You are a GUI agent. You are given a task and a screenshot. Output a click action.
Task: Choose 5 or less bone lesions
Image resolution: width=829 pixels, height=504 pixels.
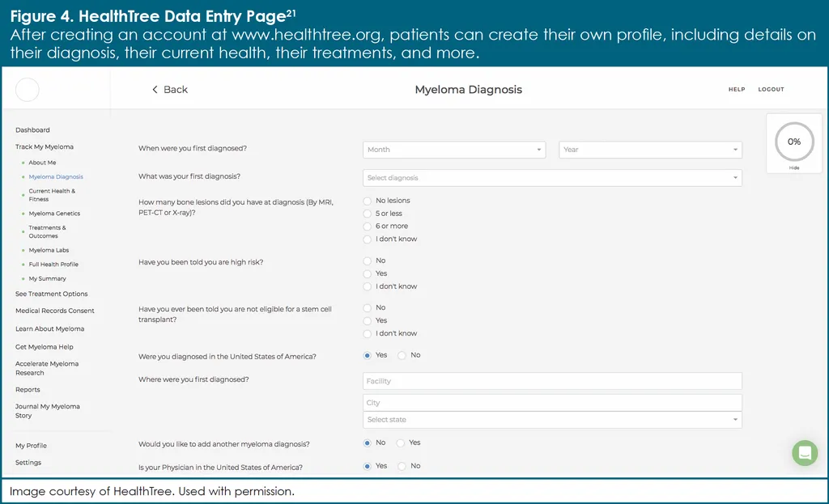368,214
